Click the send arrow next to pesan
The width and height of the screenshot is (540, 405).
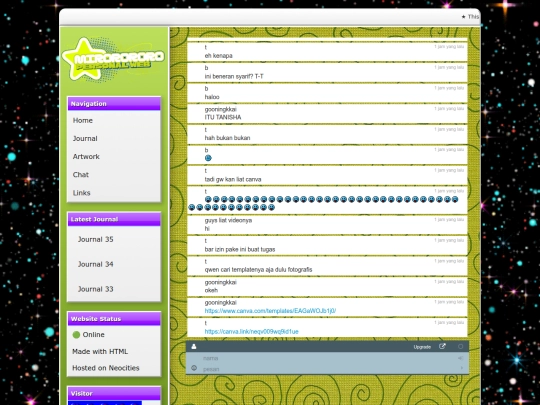coord(461,368)
